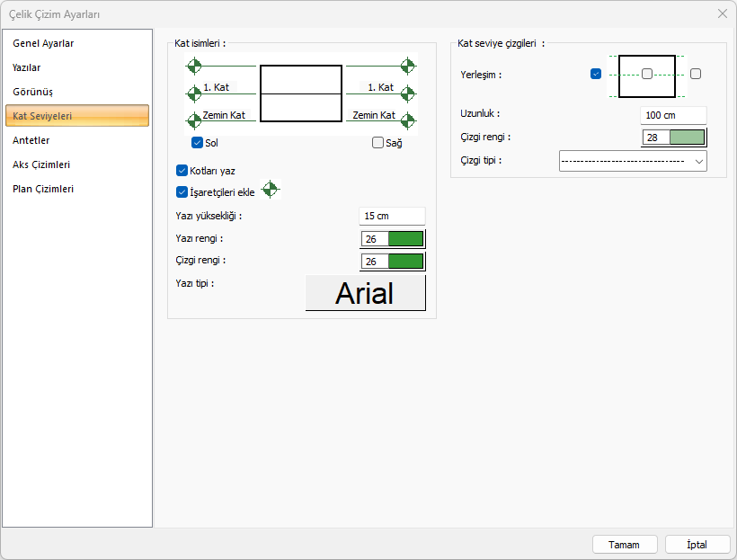Image resolution: width=737 pixels, height=560 pixels.
Task: Click top-left level marker symbol in preview
Action: click(194, 66)
